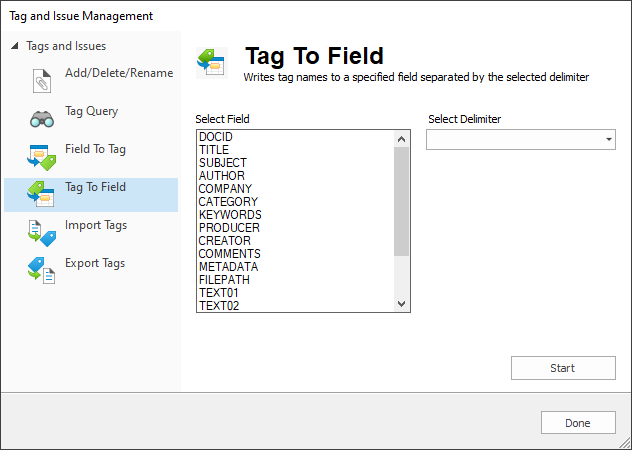The width and height of the screenshot is (632, 450).
Task: Click the field list scroll up arrow
Action: coord(401,139)
